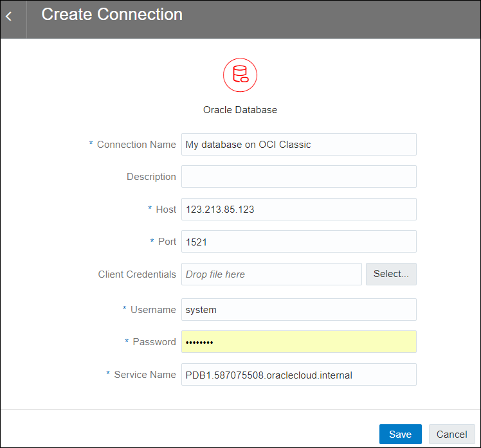Click the Oracle Database caption text

240,110
